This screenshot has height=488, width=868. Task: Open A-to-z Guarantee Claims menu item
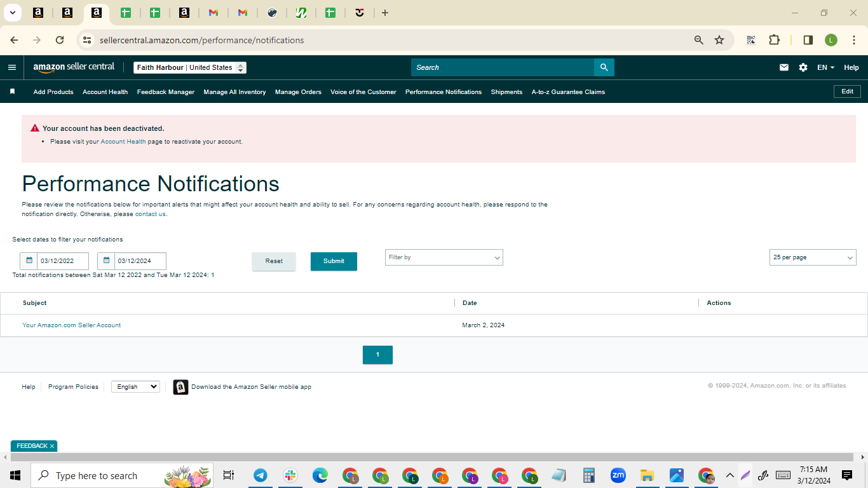(568, 92)
